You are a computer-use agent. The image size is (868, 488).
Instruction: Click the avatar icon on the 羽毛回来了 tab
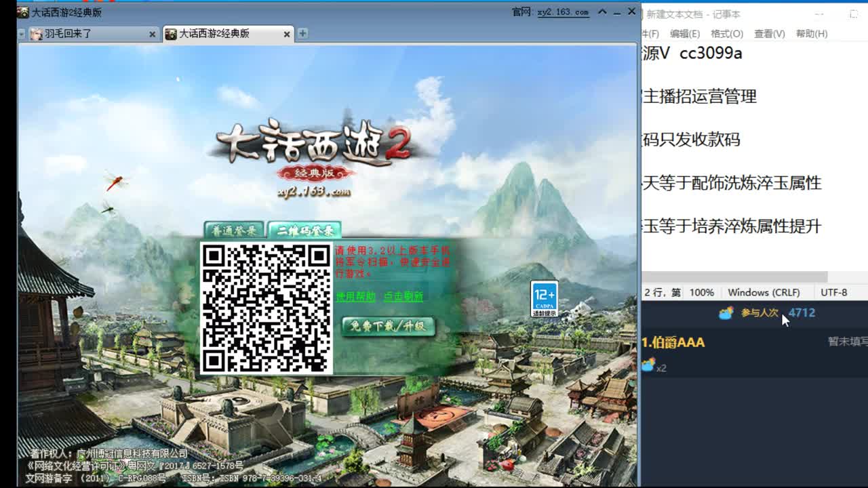click(36, 34)
